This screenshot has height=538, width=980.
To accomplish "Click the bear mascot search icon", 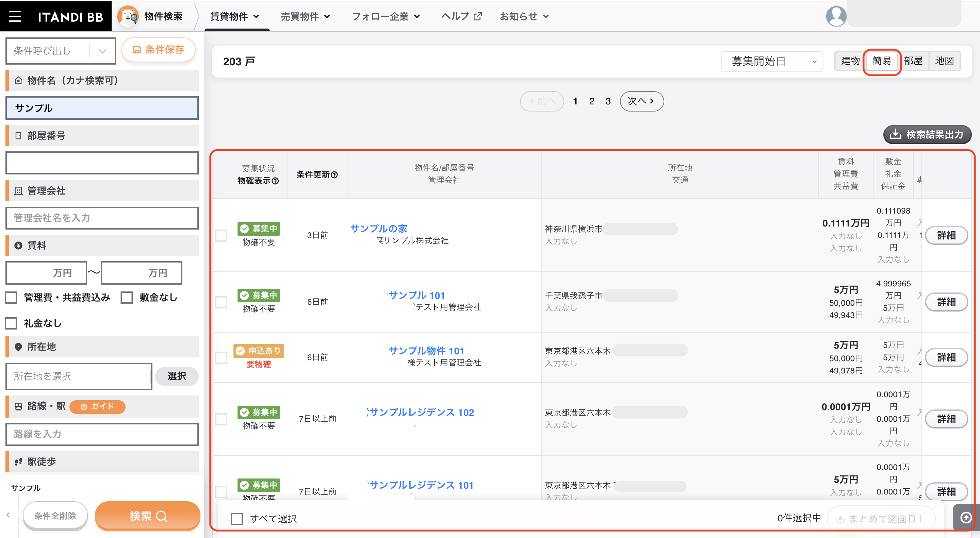I will pyautogui.click(x=128, y=16).
